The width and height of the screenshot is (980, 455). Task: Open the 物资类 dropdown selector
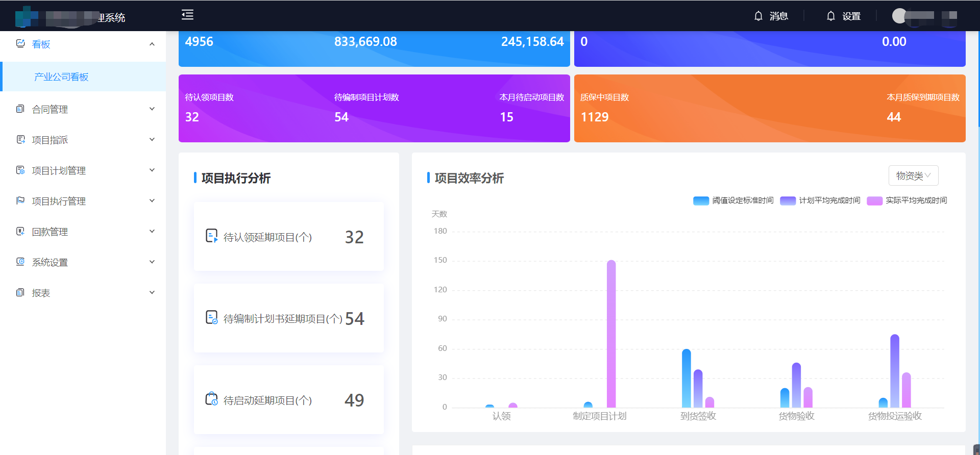(x=913, y=175)
